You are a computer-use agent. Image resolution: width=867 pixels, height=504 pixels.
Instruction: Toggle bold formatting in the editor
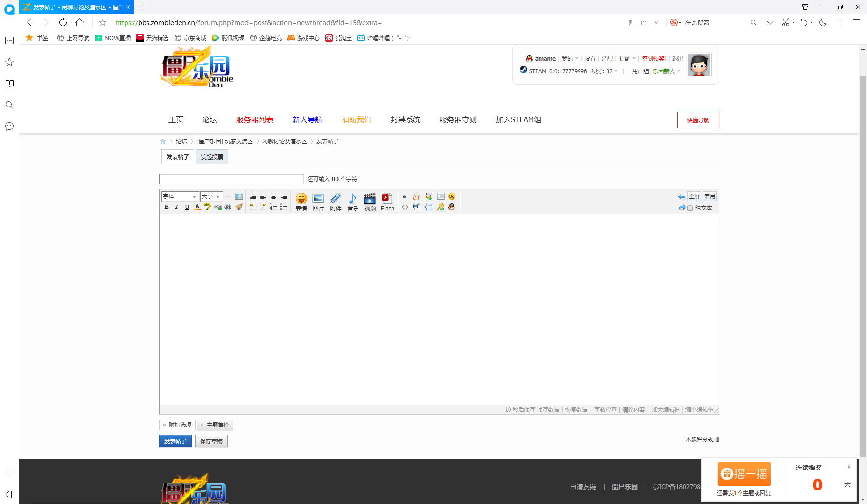(x=167, y=207)
